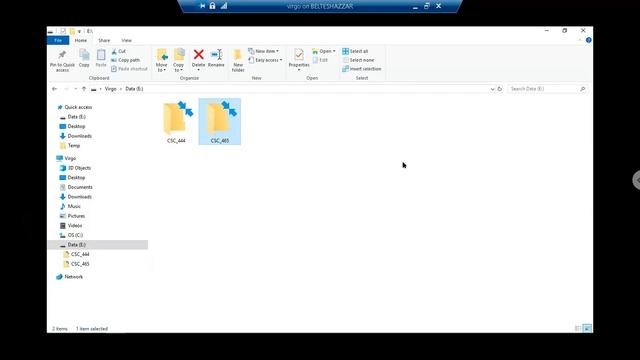This screenshot has width=640, height=360.
Task: Click Copy path in ribbon
Action: [125, 60]
